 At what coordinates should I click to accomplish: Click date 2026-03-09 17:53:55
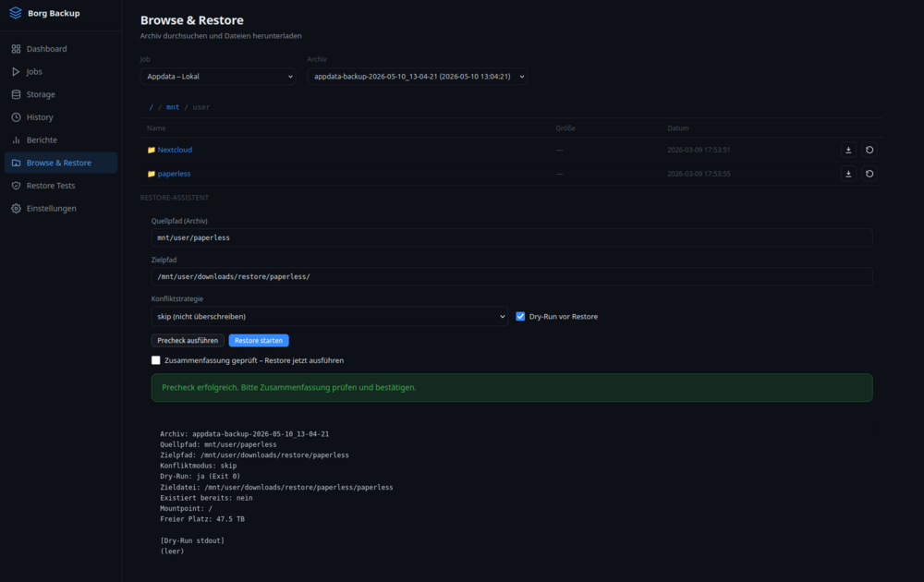click(x=699, y=174)
